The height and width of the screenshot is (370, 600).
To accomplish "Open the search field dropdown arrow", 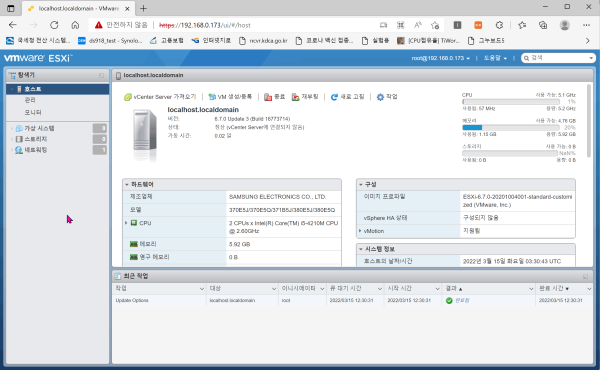I will point(591,58).
